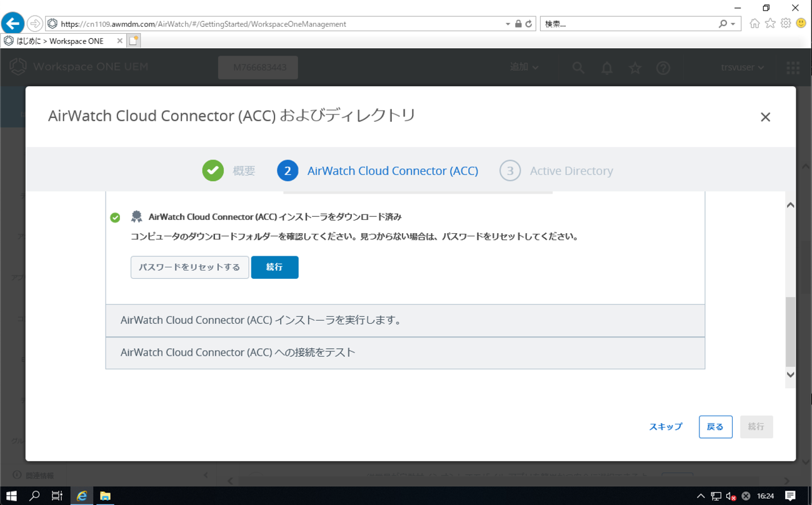Viewport: 812px width, 505px height.
Task: Expand ACC への接続をテスト section
Action: click(405, 352)
